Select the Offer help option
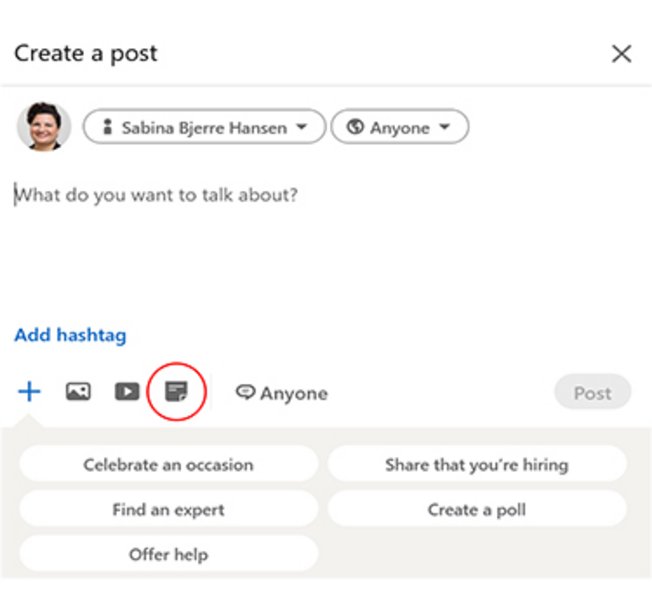This screenshot has width=652, height=600. point(168,554)
